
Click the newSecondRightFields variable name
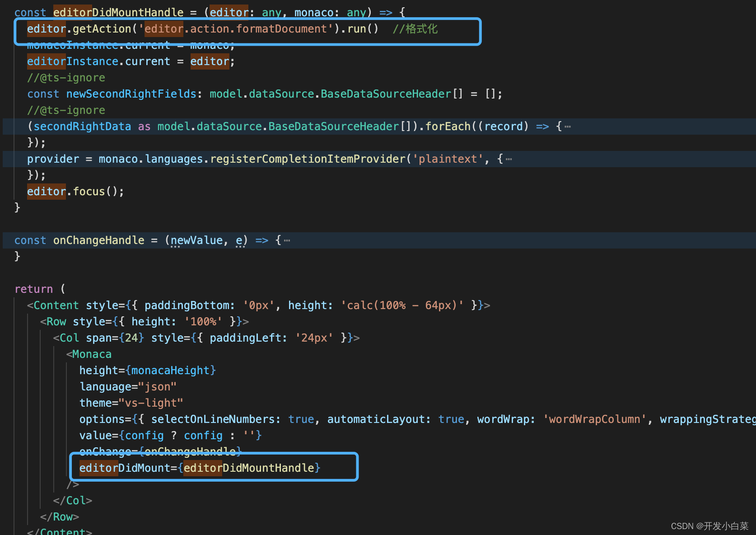(131, 94)
